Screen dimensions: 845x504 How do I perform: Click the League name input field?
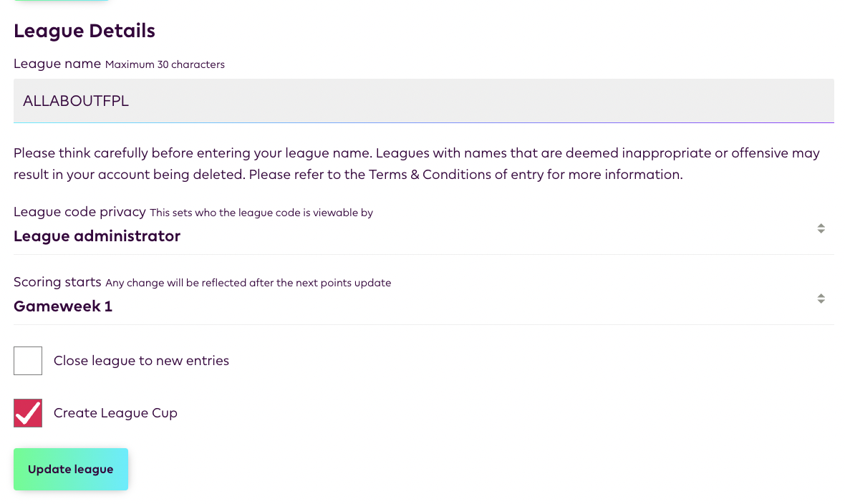(422, 101)
